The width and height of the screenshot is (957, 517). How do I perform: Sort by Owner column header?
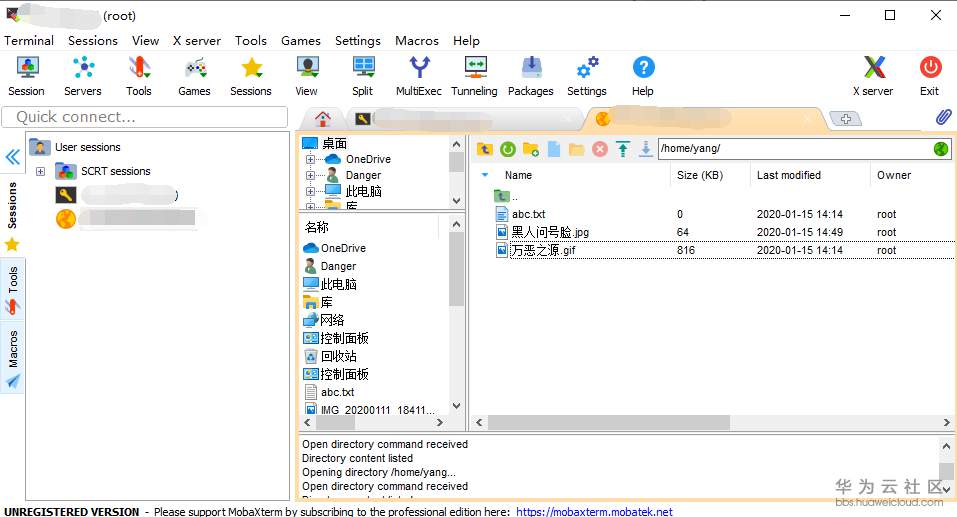894,175
